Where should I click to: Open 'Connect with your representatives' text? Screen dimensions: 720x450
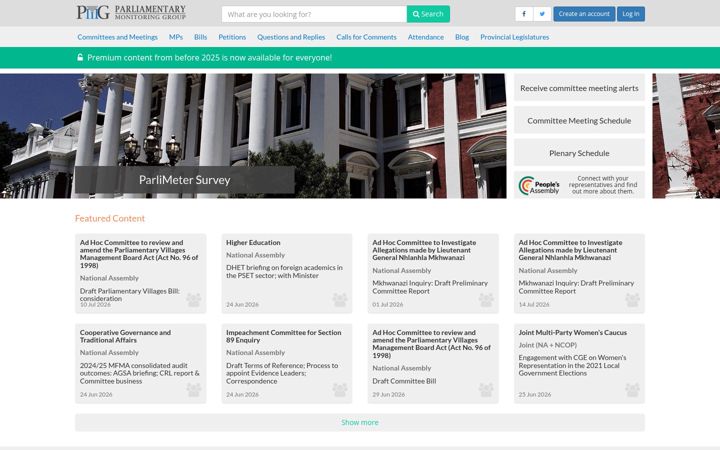pos(603,185)
